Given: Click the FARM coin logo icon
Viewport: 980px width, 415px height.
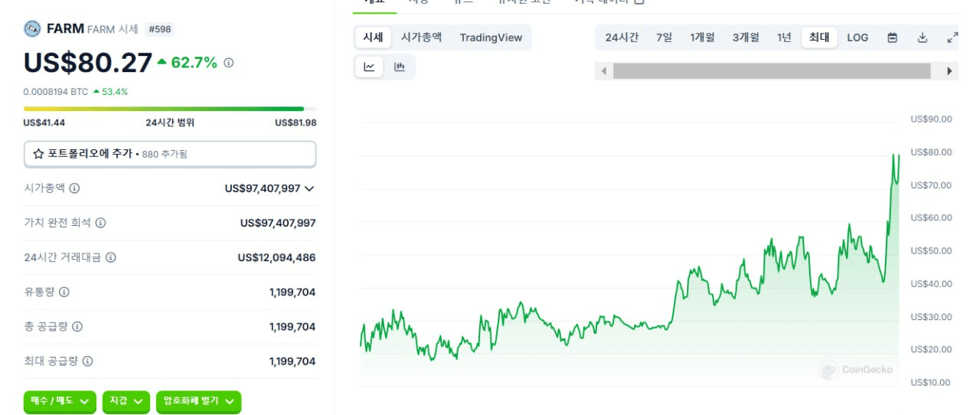Looking at the screenshot, I should [x=32, y=29].
